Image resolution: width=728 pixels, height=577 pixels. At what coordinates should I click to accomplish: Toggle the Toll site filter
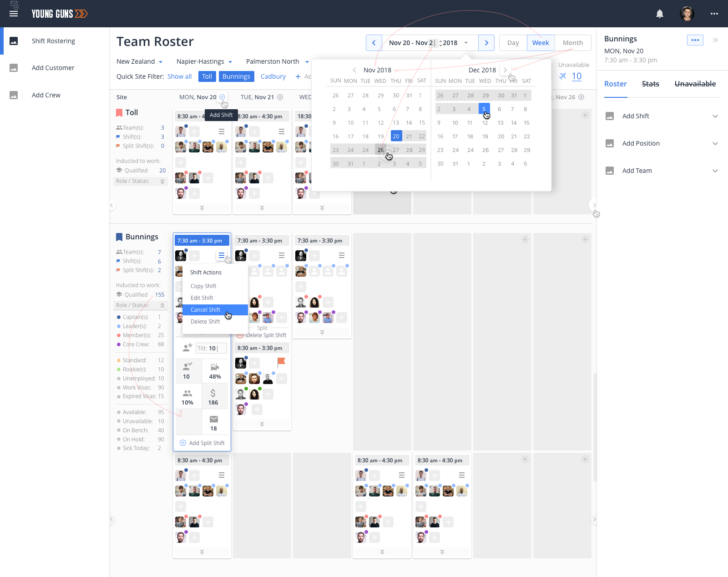[x=207, y=76]
